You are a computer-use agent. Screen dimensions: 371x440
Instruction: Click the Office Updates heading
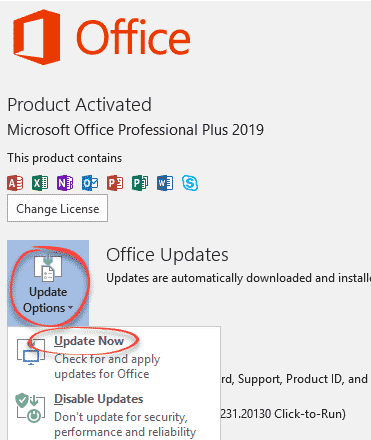click(167, 255)
